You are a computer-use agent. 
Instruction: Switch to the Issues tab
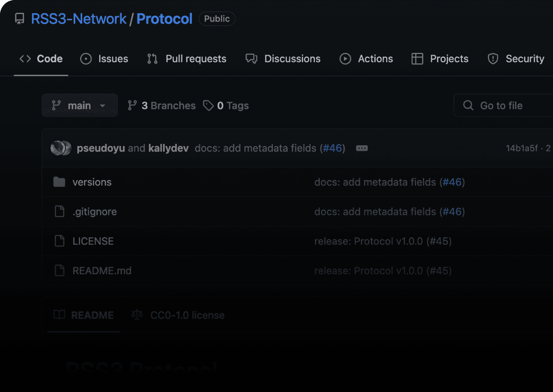104,59
